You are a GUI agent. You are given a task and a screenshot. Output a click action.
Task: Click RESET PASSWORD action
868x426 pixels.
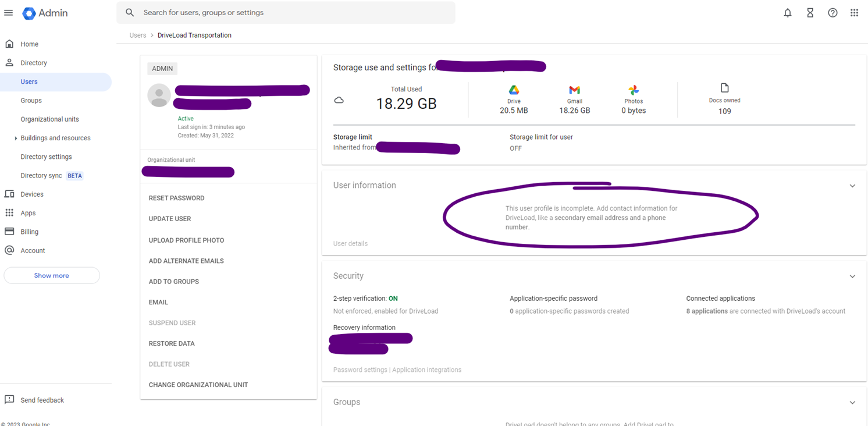tap(176, 198)
